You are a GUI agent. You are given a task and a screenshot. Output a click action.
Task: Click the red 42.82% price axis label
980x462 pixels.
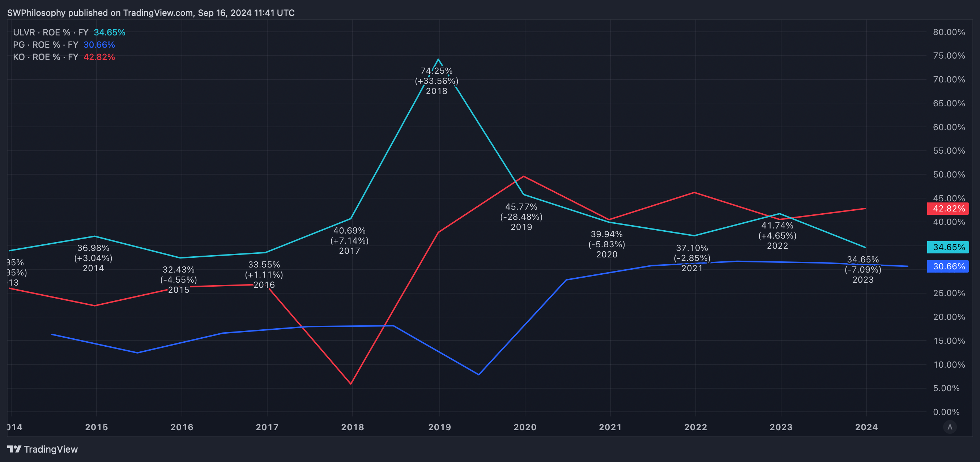(948, 208)
